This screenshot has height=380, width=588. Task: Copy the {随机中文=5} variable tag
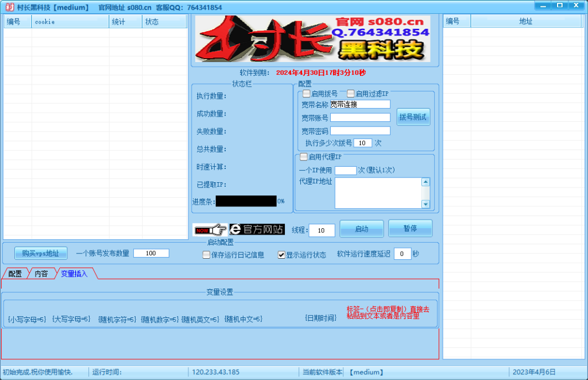click(x=243, y=319)
